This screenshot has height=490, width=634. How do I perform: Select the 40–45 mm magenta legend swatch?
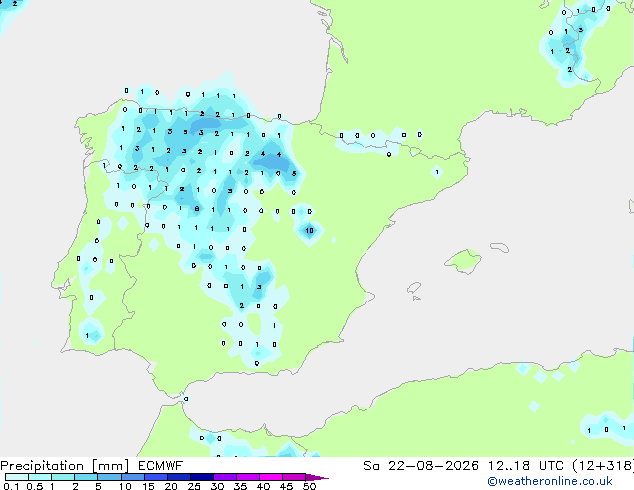tap(271, 477)
